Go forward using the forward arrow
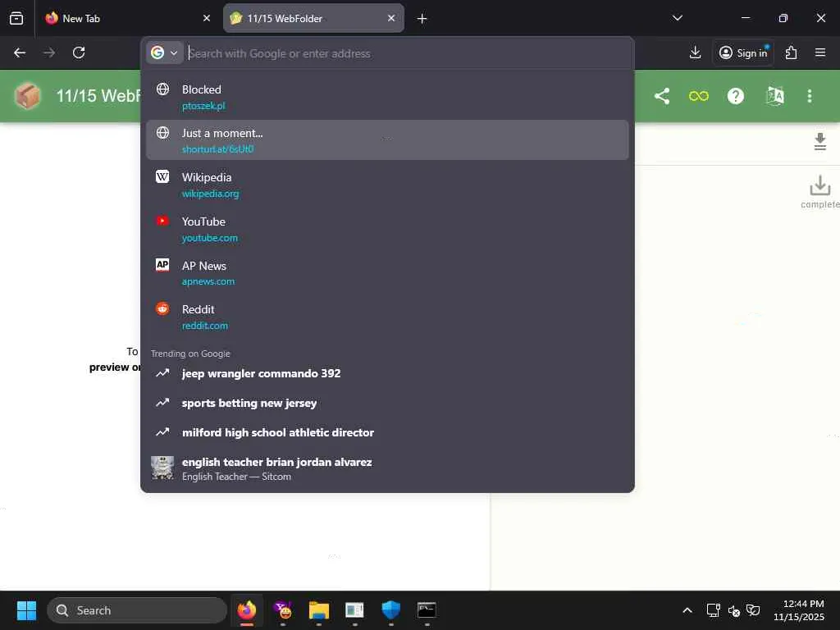Screen dimensions: 840x630 coord(49,52)
